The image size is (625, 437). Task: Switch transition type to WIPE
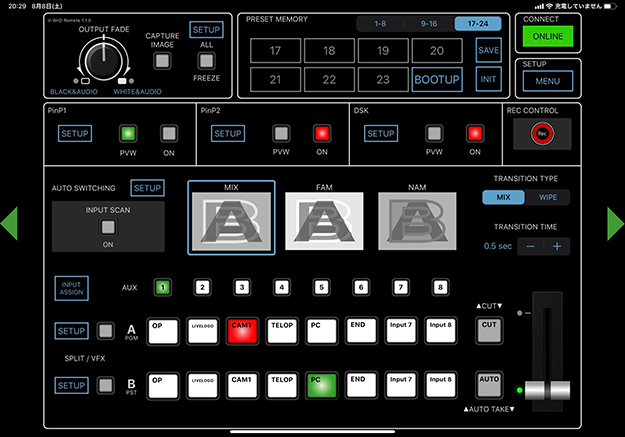(548, 197)
